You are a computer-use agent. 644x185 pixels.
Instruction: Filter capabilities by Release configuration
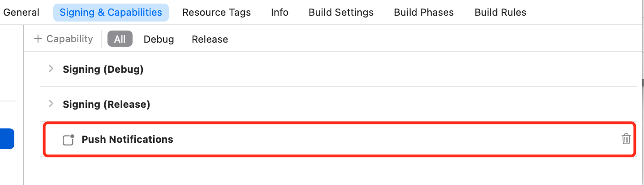point(210,39)
